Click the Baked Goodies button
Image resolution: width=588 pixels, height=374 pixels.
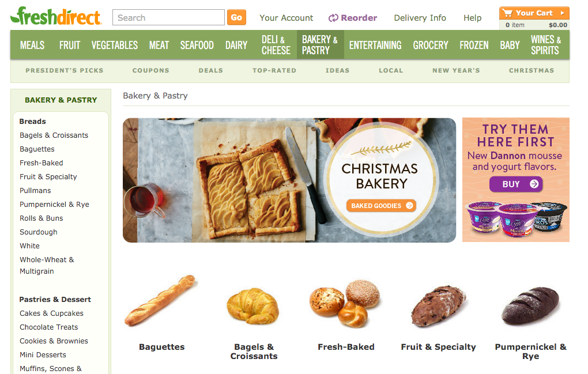(381, 205)
